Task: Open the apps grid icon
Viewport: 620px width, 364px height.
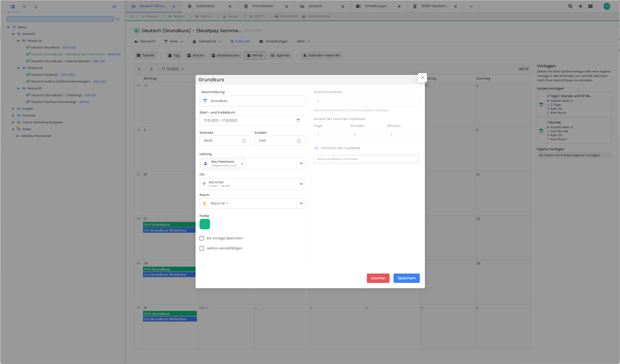Action: tap(590, 6)
